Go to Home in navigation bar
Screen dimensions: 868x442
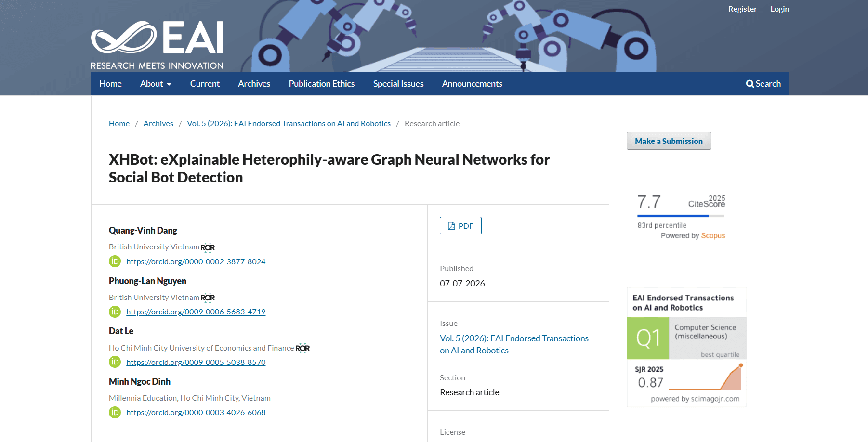[x=110, y=84]
